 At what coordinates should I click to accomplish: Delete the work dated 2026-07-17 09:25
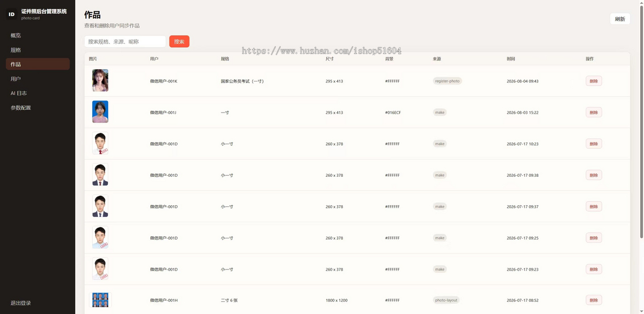pyautogui.click(x=594, y=238)
